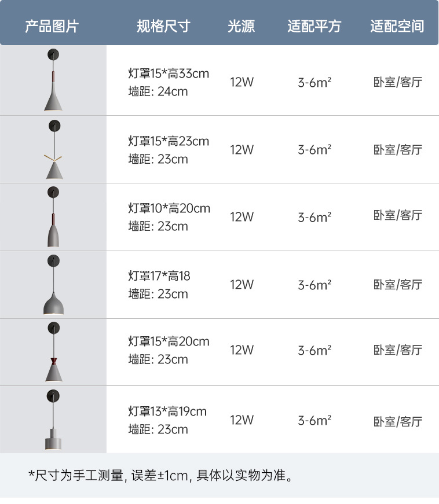This screenshot has height=504, width=439.
Task: Select the lamp thumbnail with red hourglass accent
Action: [x=54, y=352]
